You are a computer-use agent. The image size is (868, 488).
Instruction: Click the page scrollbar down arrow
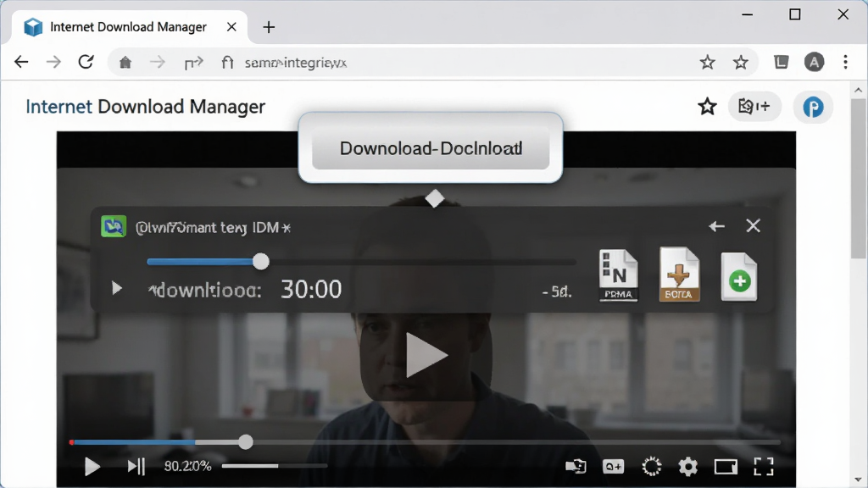[x=858, y=480]
